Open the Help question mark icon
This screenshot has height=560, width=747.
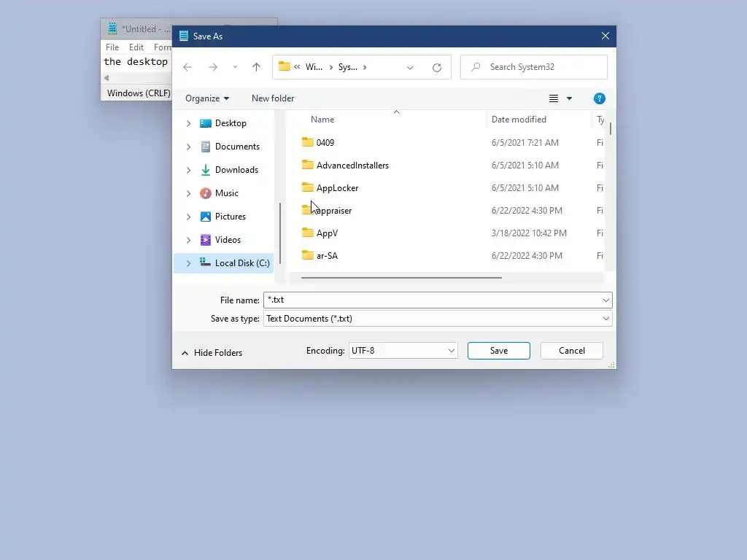pyautogui.click(x=600, y=98)
